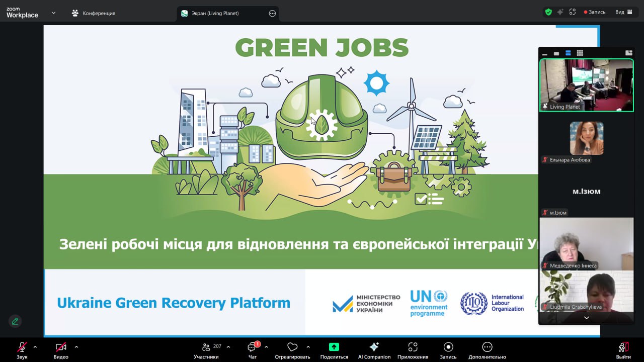Image resolution: width=644 pixels, height=362 pixels.
Task: Switch to the Конференция tab
Action: point(94,13)
